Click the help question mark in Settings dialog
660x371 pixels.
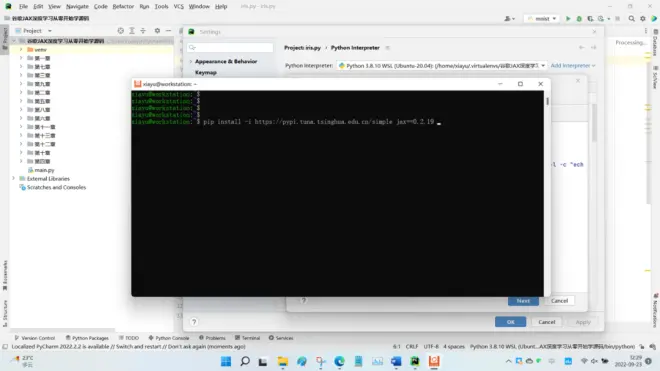[194, 322]
